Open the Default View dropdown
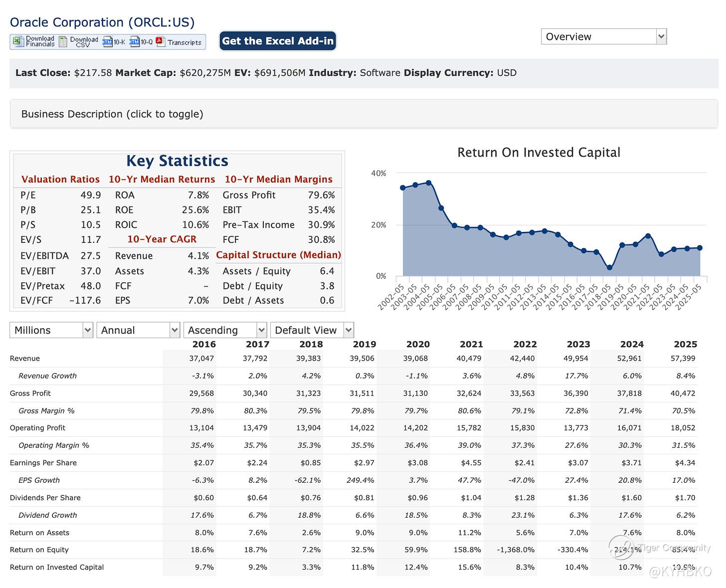 312,330
